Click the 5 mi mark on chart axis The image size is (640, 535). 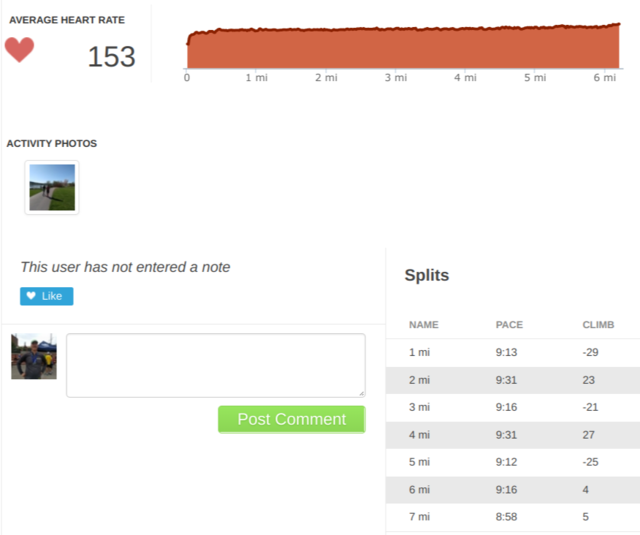point(534,77)
